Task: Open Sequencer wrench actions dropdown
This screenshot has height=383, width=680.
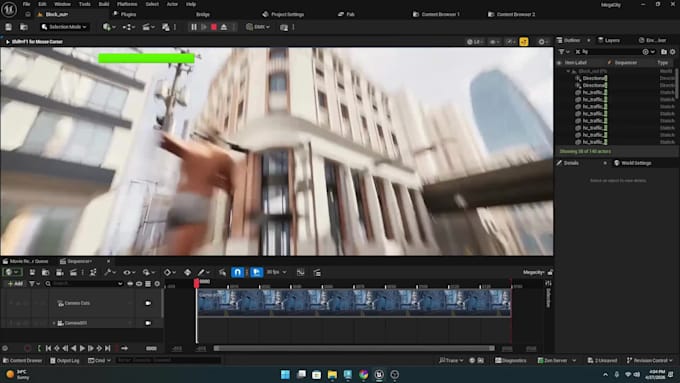Action: 110,272
